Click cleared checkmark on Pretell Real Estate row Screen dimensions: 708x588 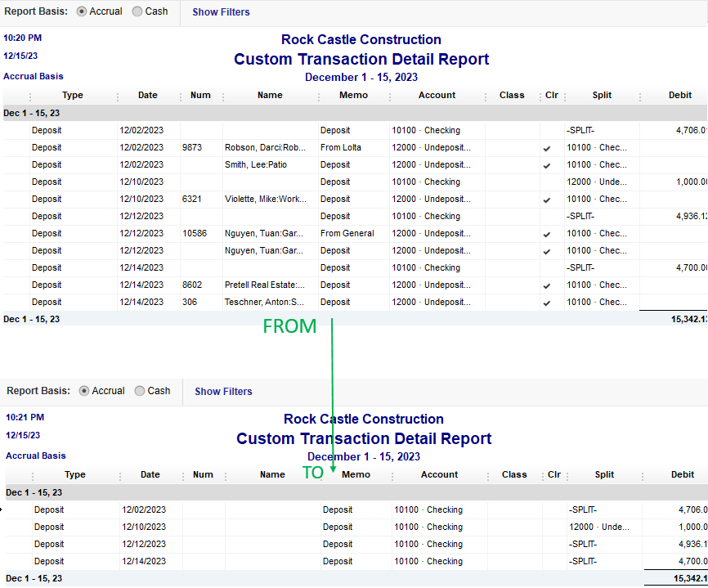547,285
